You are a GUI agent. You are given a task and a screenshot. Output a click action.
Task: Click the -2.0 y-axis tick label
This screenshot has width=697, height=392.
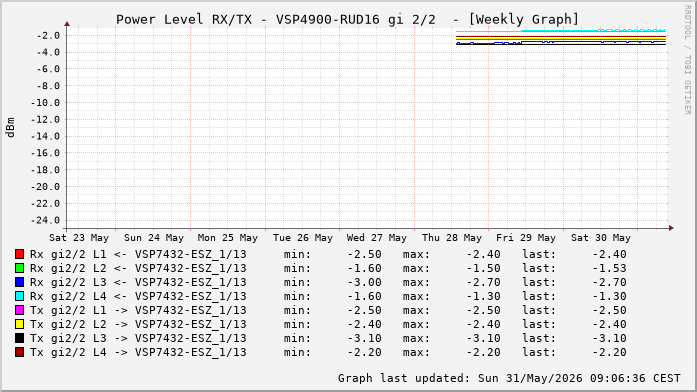(47, 36)
